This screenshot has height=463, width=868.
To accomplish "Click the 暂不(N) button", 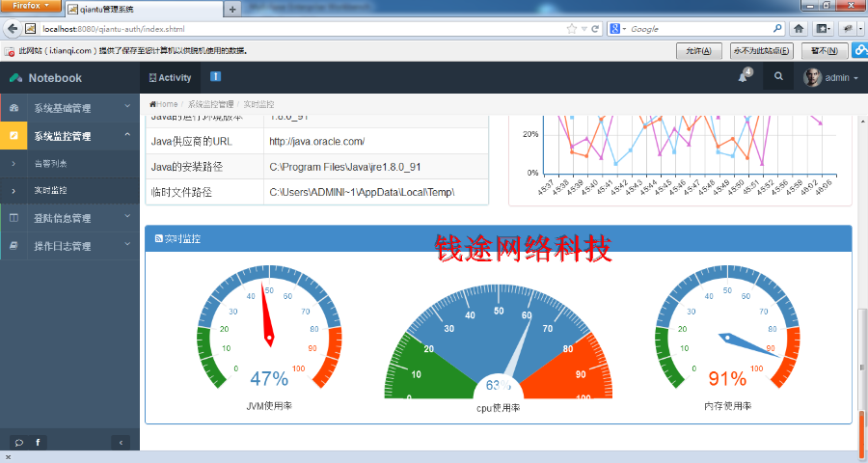I will click(x=824, y=51).
